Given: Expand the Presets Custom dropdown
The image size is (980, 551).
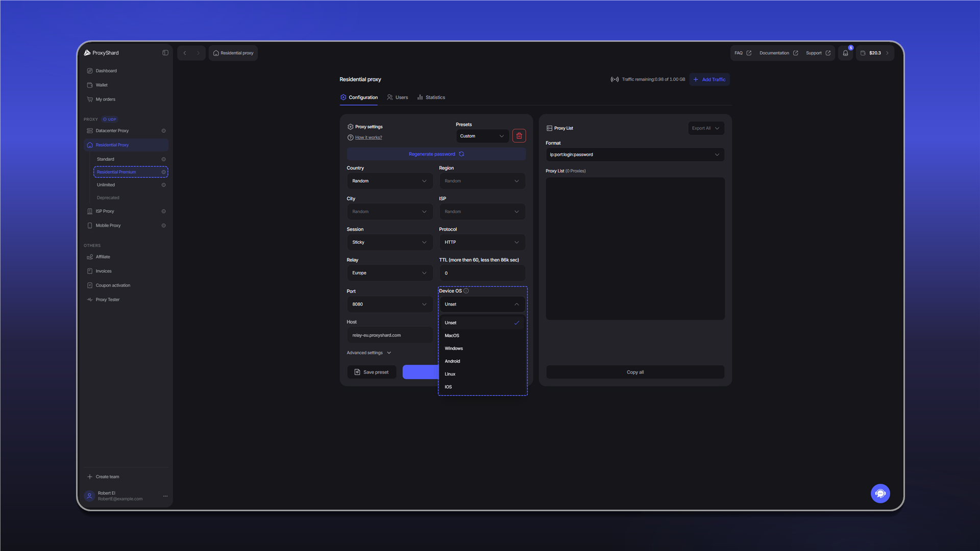Looking at the screenshot, I should click(x=482, y=136).
